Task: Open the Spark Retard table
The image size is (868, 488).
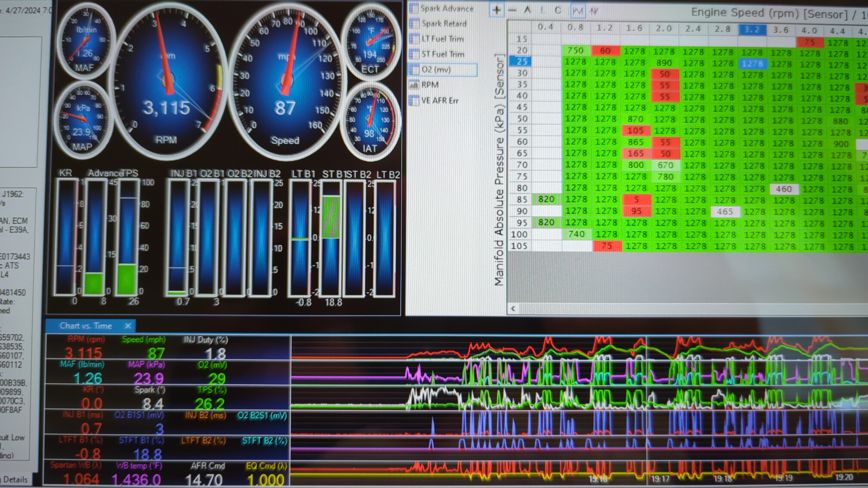Action: tap(444, 24)
